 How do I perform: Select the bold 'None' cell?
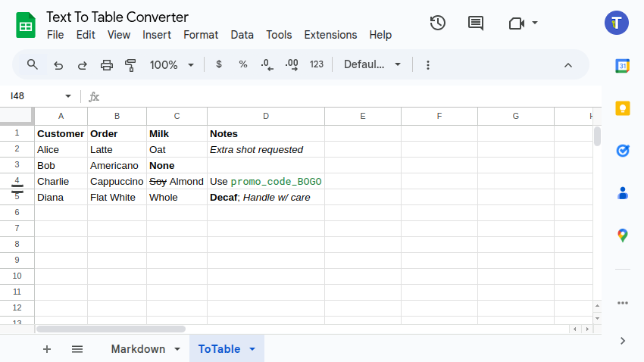[x=177, y=165]
